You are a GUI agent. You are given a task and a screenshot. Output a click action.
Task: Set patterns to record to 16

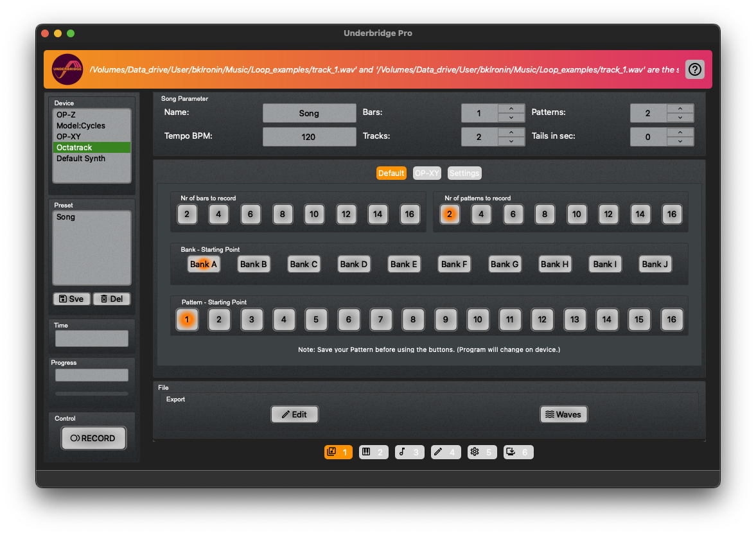(x=672, y=214)
